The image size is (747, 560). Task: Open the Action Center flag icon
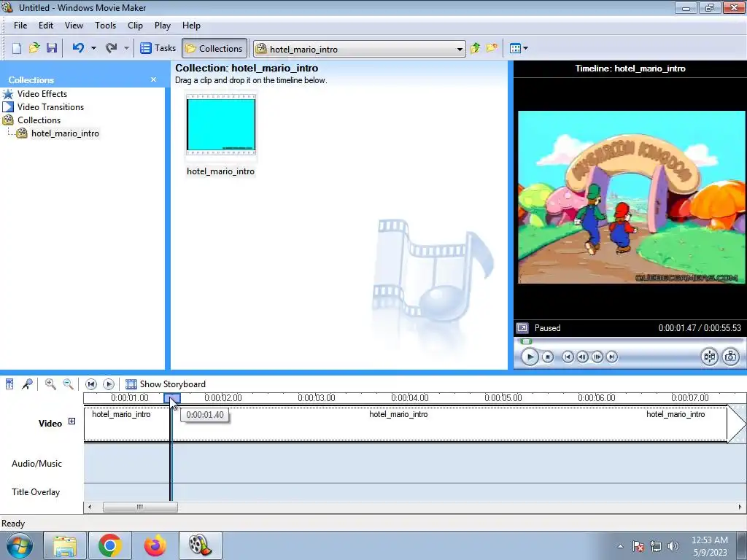coord(638,546)
